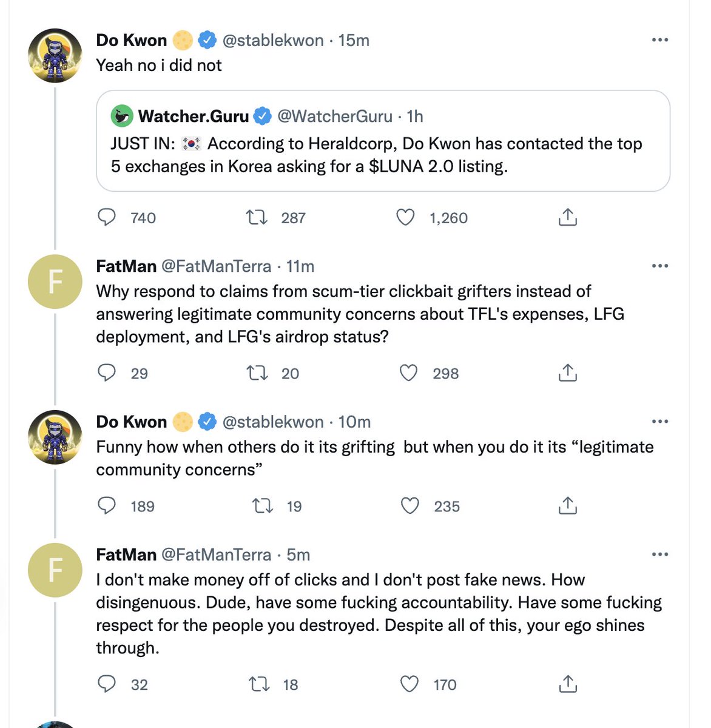Reply to FatMan's tweet with 29 replies
The image size is (711, 728).
(107, 372)
